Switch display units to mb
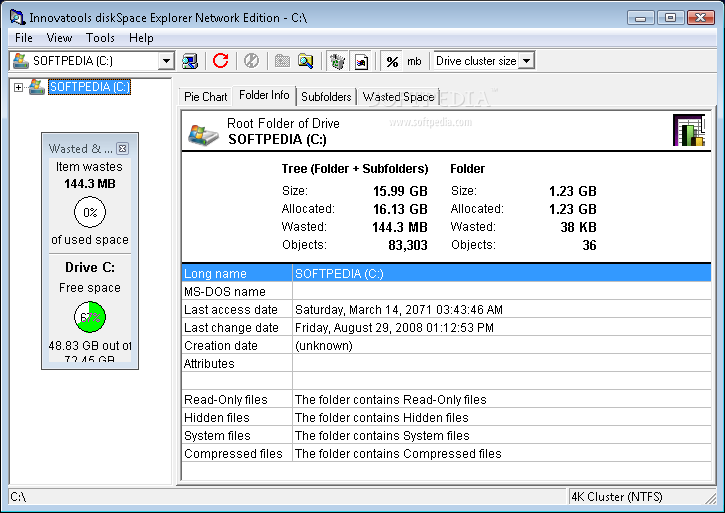Screen dimensions: 725x513 click(x=414, y=61)
